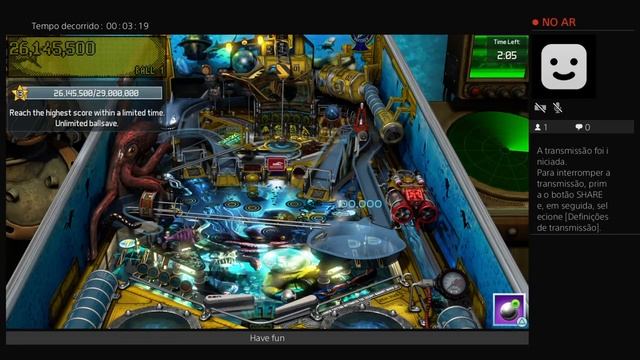The height and width of the screenshot is (360, 640).
Task: Click the 26,145,500 score display
Action: tap(52, 49)
